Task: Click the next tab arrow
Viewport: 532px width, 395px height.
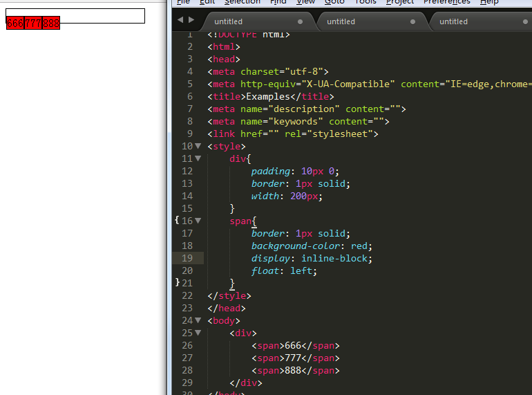Action: (x=191, y=20)
